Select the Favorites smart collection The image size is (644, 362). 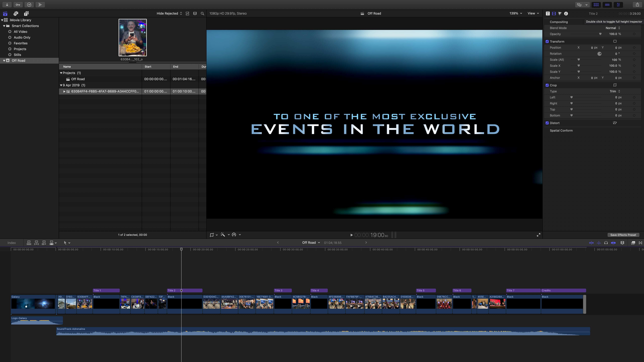click(21, 43)
